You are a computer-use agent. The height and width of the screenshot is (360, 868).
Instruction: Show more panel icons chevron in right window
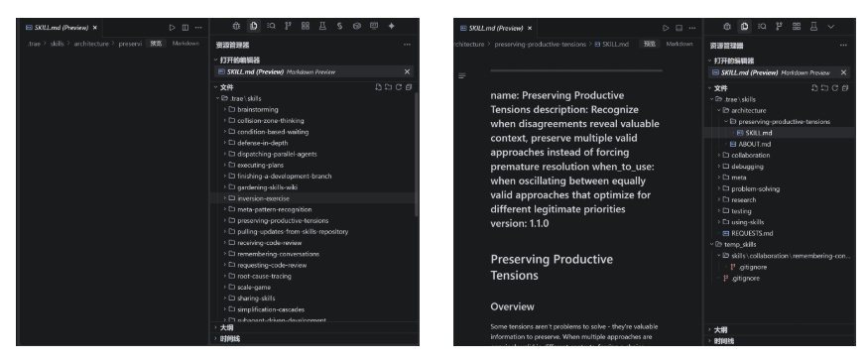point(831,26)
